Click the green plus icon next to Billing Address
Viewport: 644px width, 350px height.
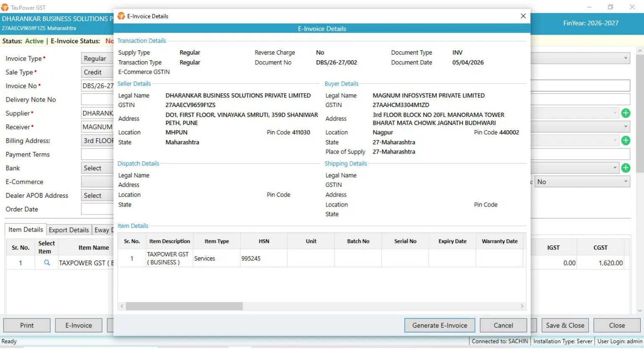626,141
